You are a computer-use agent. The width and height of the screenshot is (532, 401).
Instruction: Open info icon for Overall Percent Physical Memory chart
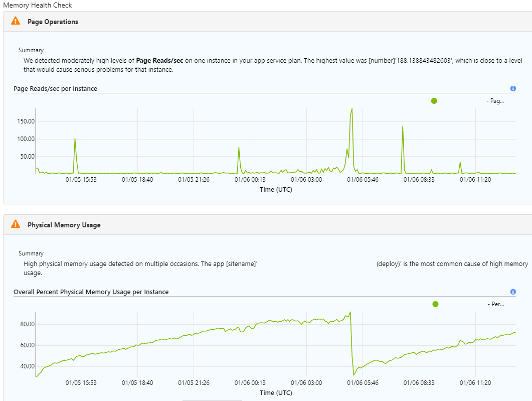click(513, 292)
